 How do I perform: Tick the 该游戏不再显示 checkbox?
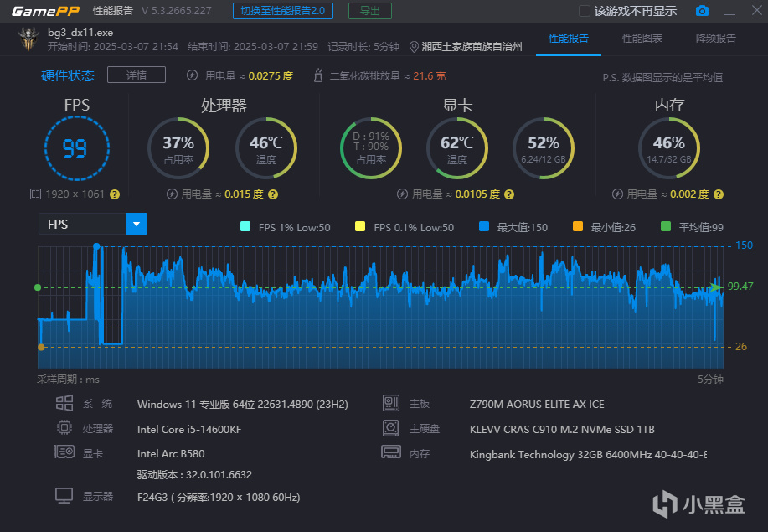(x=585, y=11)
